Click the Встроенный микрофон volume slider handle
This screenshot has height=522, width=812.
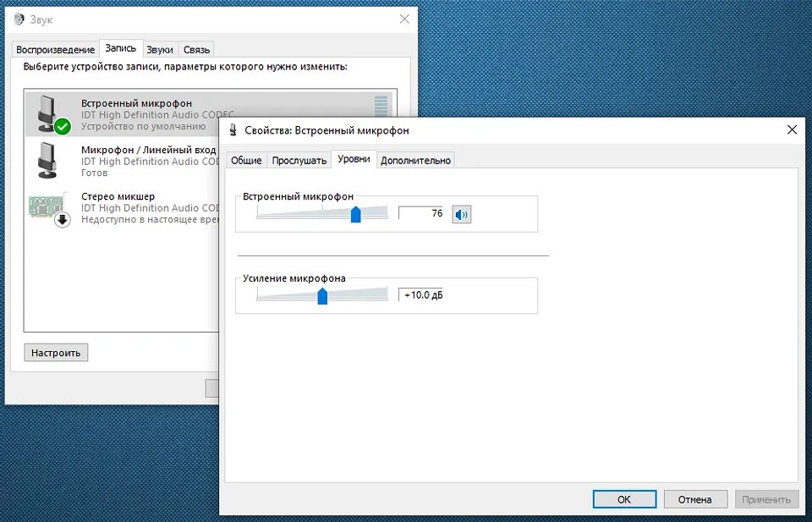point(356,214)
